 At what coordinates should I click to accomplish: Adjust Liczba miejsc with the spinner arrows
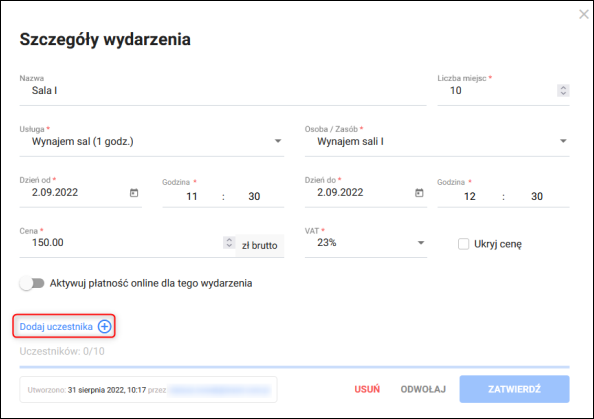(563, 91)
